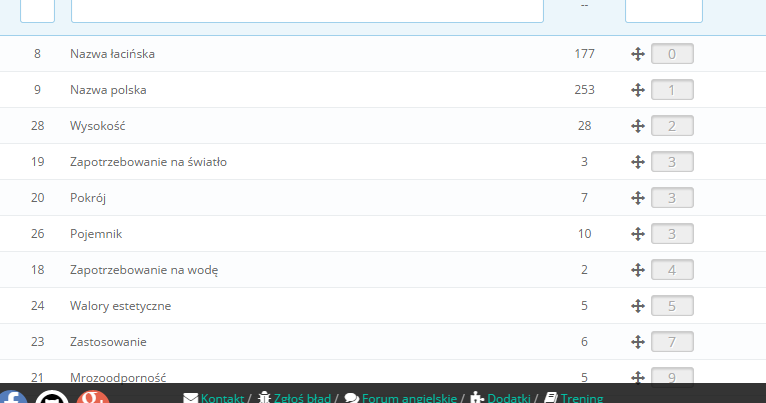
Task: Focus the name filter input field
Action: click(307, 11)
